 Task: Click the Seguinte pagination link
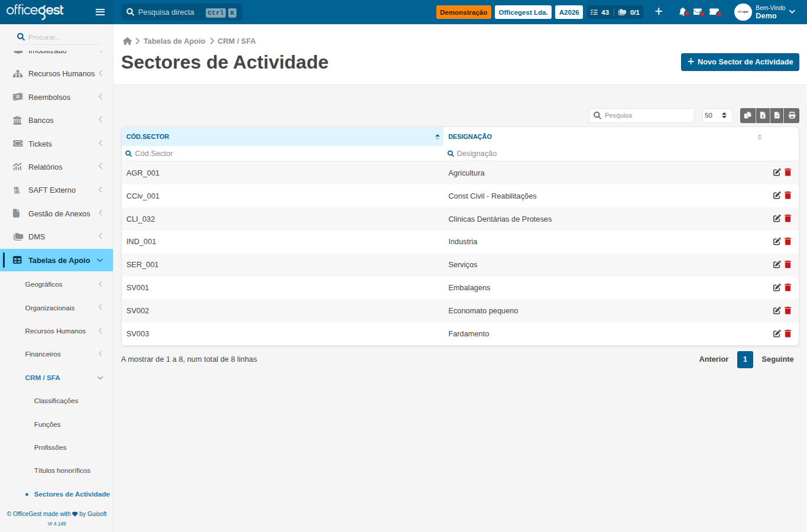pyautogui.click(x=777, y=359)
